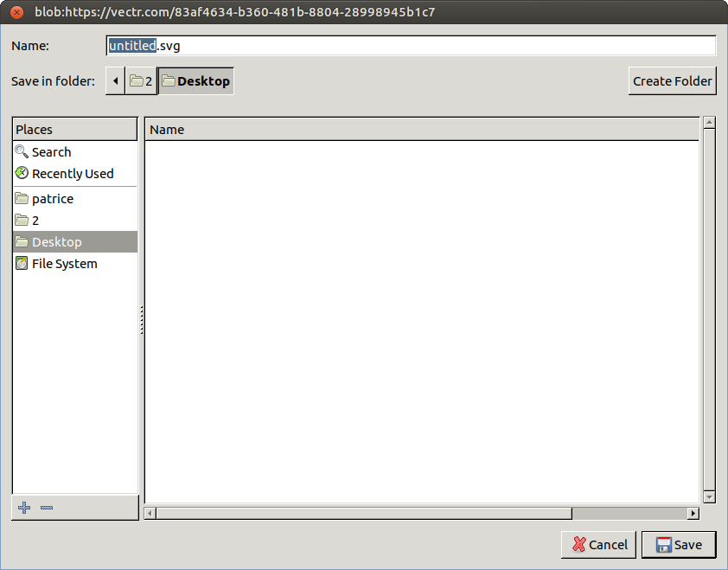Click the Places column header
The height and width of the screenshot is (570, 728).
pos(75,130)
